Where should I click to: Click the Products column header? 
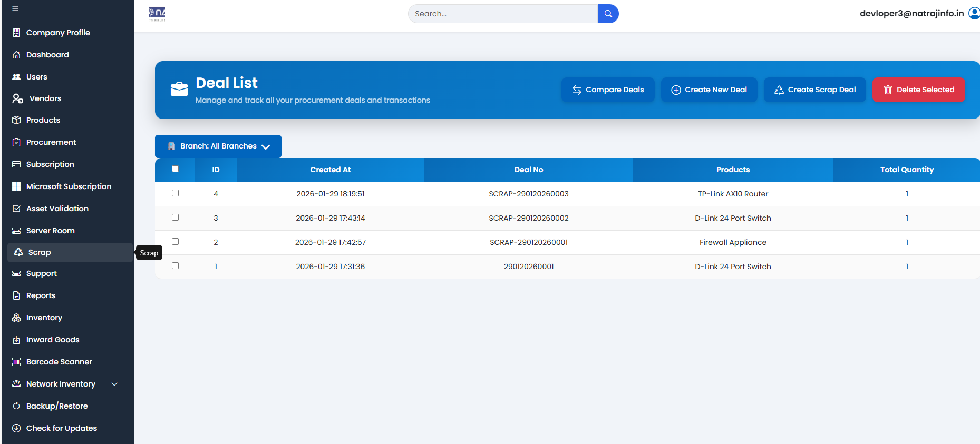coord(733,170)
